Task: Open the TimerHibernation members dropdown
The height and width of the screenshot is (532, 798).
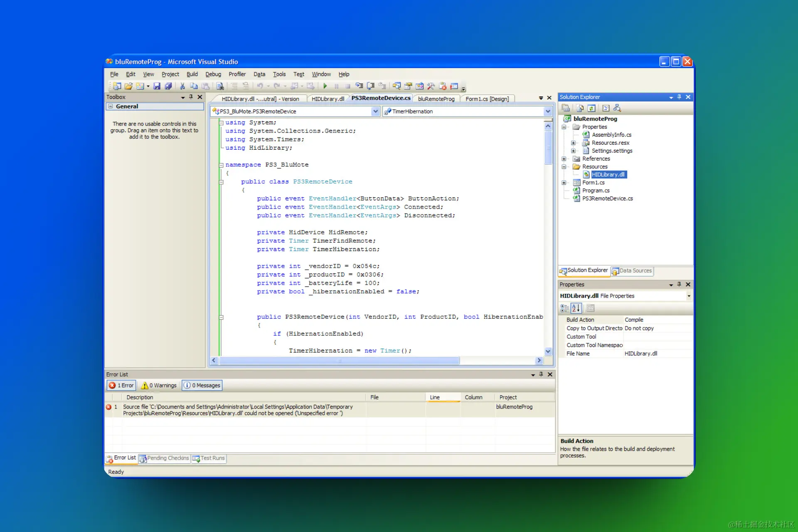Action: (547, 111)
